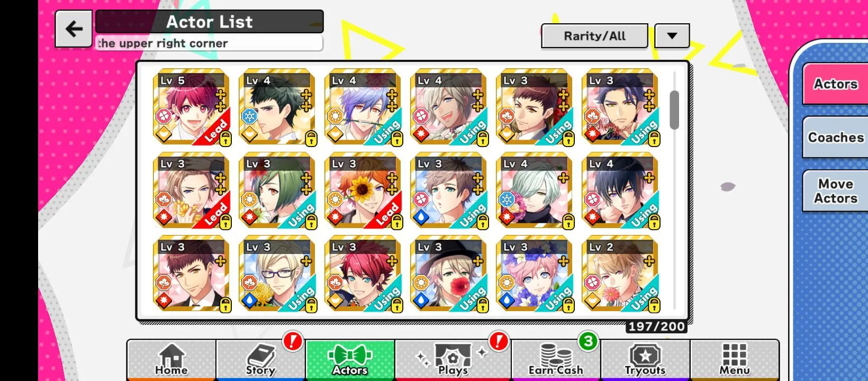The width and height of the screenshot is (868, 381).
Task: Click the actor list scrollbar handle
Action: coord(674,110)
